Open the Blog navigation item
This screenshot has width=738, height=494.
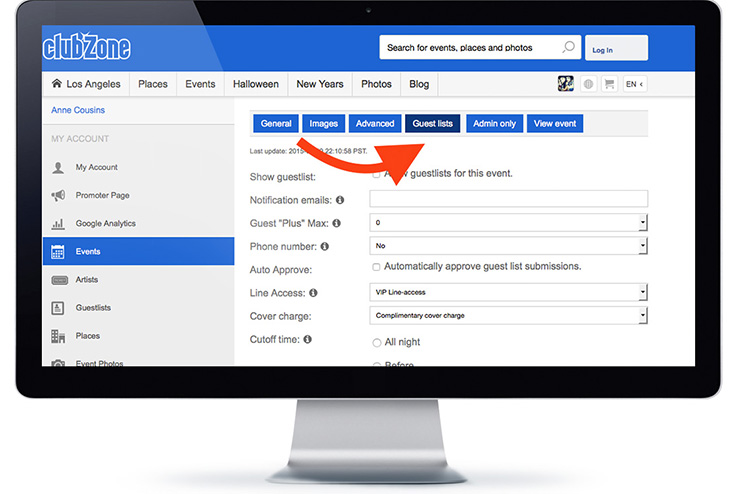[419, 84]
